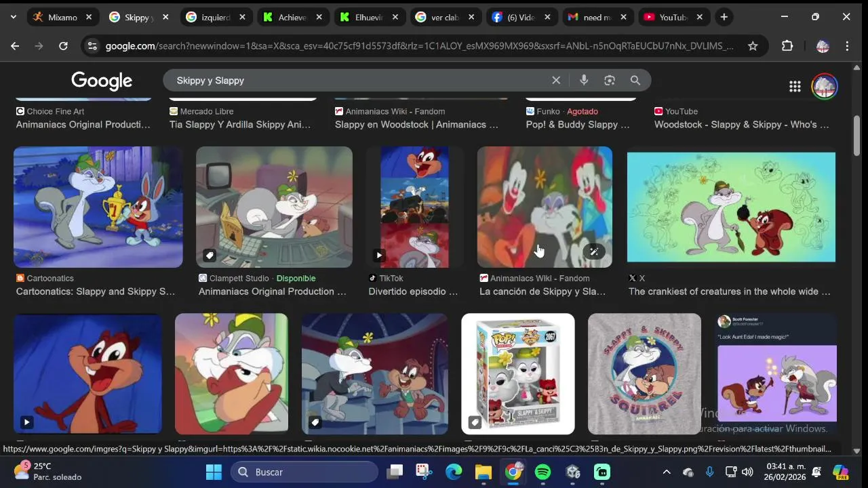Open the Chrome profile avatar
Image resolution: width=868 pixels, height=488 pixels.
[823, 46]
